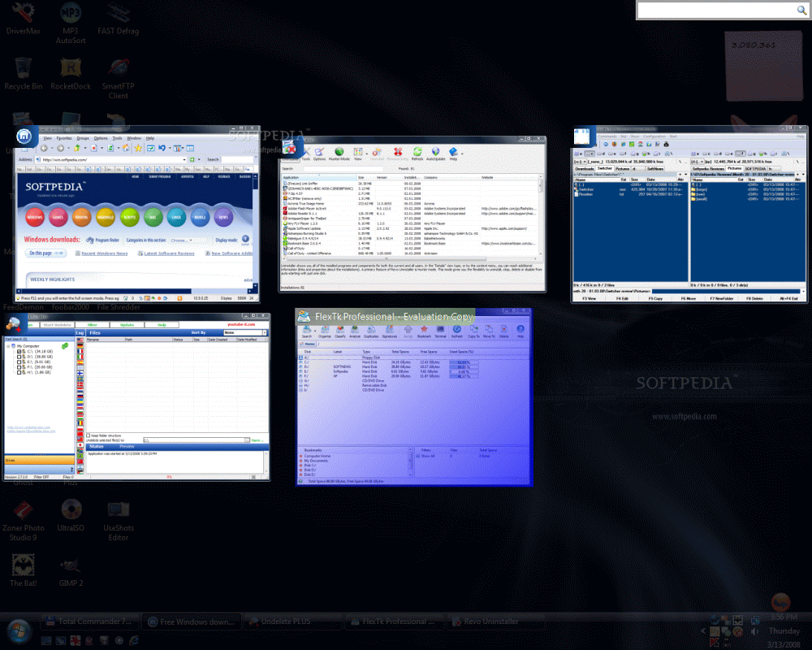Open Tools menu in Maxthon window
Screen dimensions: 812x650
[117, 138]
